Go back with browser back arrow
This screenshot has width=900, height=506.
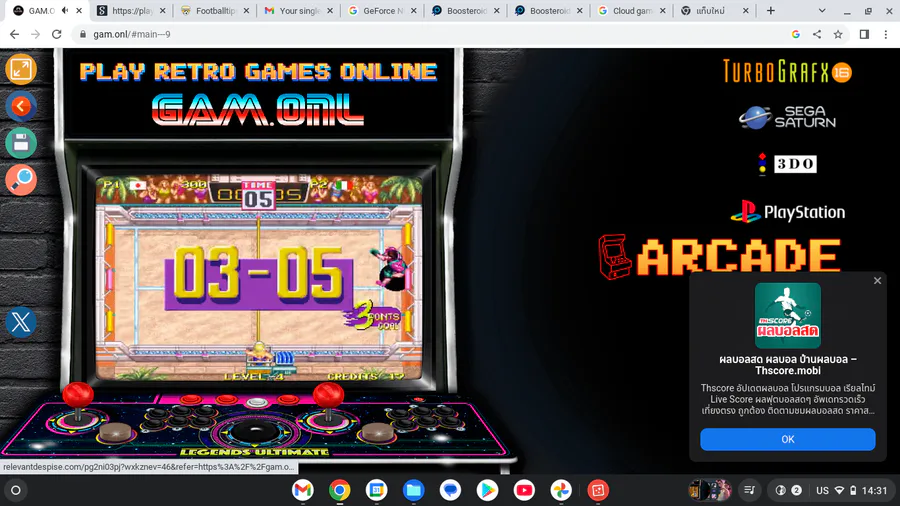14,34
